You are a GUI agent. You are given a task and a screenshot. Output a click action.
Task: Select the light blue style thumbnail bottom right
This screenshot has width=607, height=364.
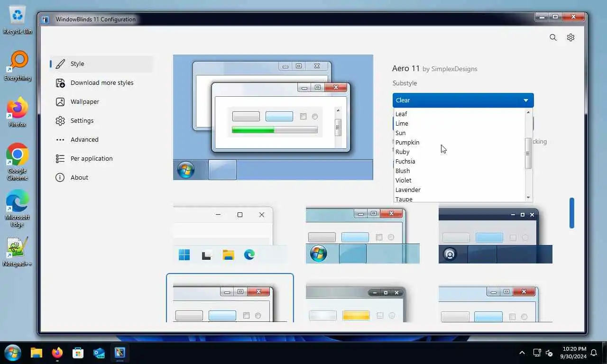[496, 303]
